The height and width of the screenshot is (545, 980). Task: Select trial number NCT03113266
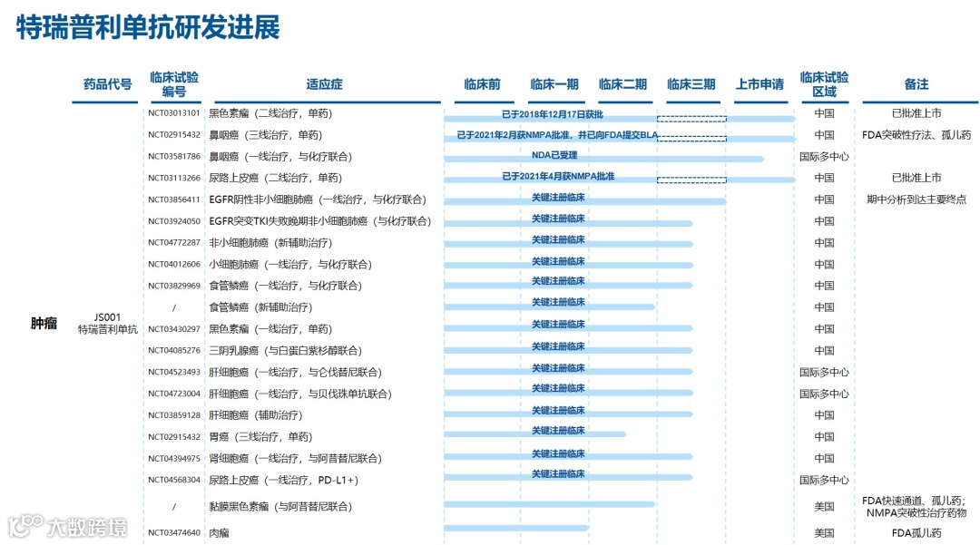[174, 178]
